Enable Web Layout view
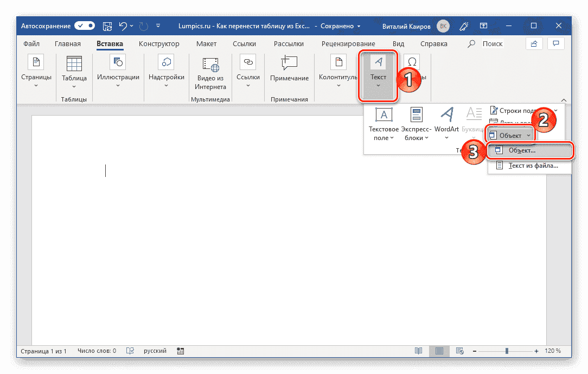The height and width of the screenshot is (374, 588). point(460,351)
